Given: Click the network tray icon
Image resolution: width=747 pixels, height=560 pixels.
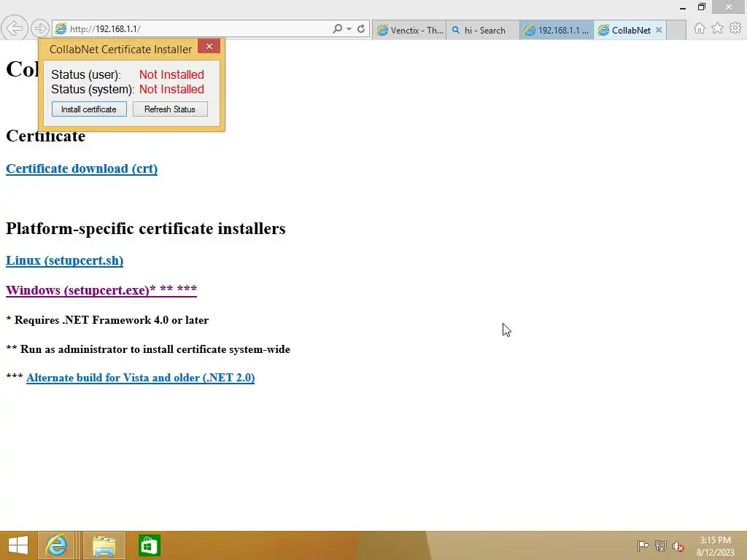Looking at the screenshot, I should [661, 545].
